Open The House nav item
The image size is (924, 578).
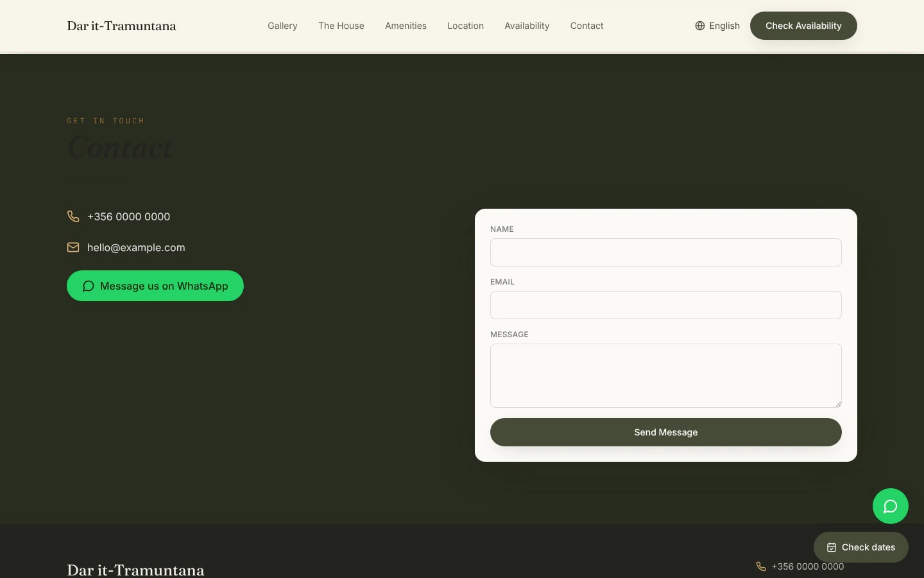(341, 26)
